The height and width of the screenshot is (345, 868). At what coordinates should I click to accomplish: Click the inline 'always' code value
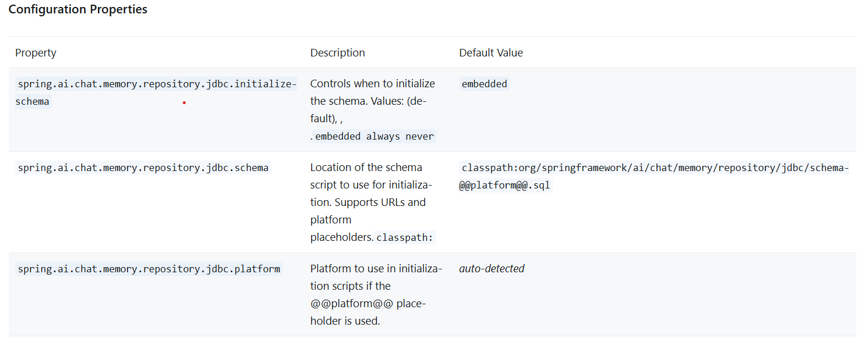tap(383, 137)
